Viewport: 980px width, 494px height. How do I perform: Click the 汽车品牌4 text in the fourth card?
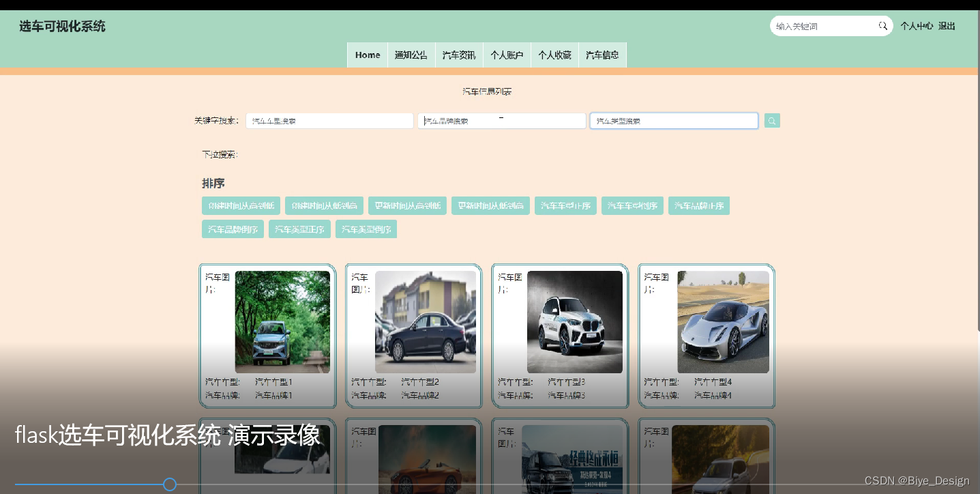coord(713,395)
